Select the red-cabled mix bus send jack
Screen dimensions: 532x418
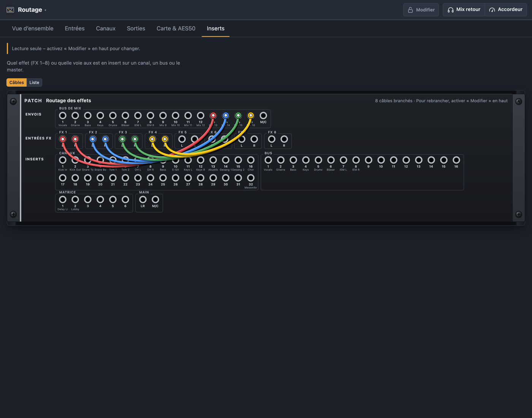[213, 116]
